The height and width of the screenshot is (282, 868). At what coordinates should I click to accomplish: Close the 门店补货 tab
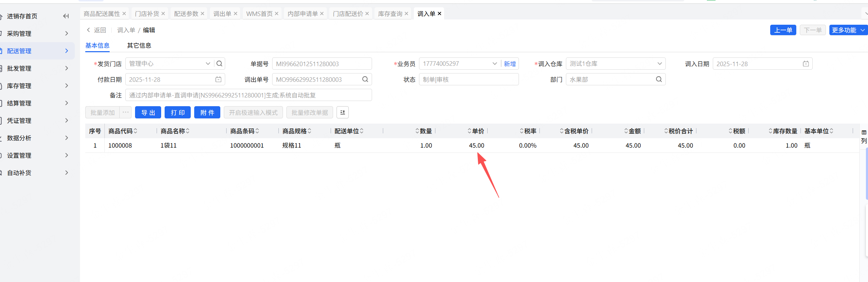tap(163, 14)
